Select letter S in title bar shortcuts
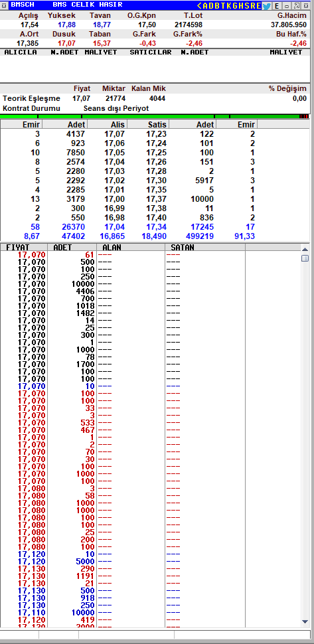The image size is (314, 644). coord(247,6)
